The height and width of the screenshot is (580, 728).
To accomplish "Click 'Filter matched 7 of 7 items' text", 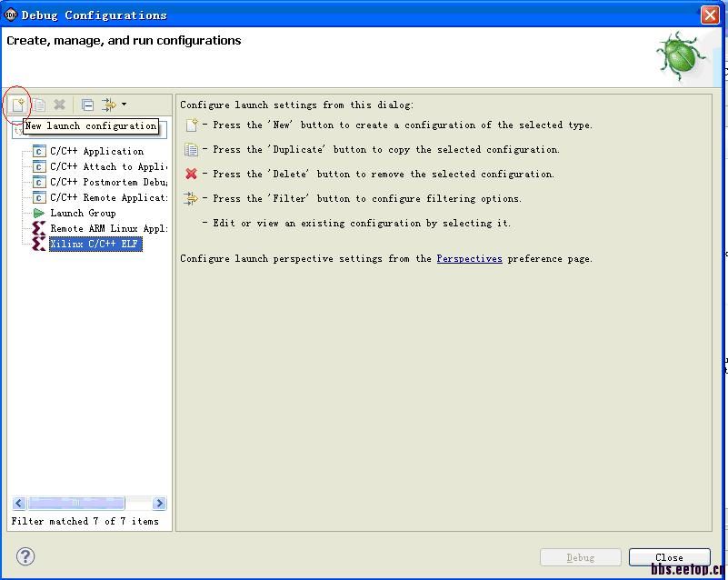I will [85, 521].
